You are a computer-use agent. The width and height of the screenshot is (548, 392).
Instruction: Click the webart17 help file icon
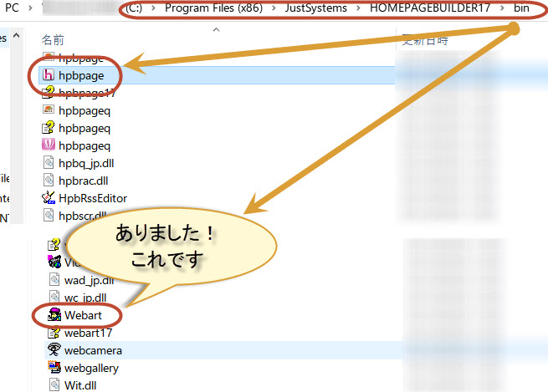[x=54, y=333]
